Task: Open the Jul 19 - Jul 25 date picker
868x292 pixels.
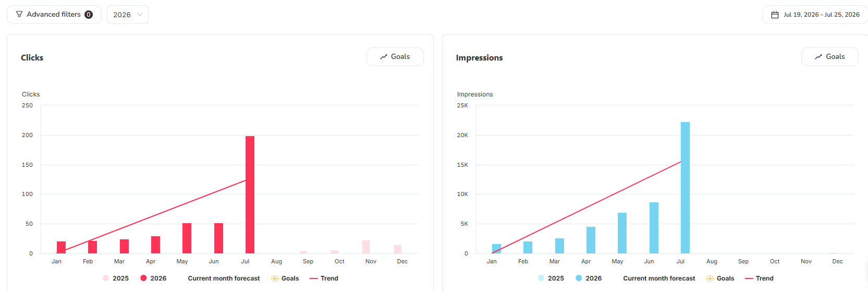Action: [815, 15]
